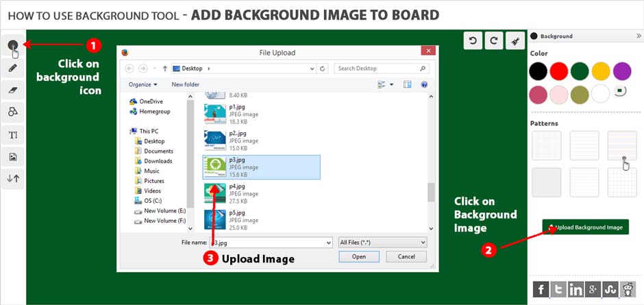Click the up-down arrows tool

13,179
